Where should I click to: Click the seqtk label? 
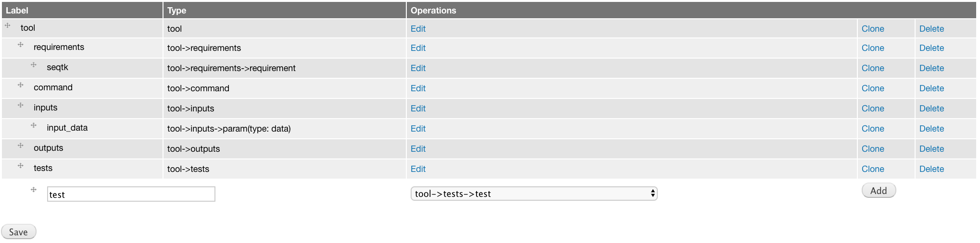pyautogui.click(x=57, y=67)
